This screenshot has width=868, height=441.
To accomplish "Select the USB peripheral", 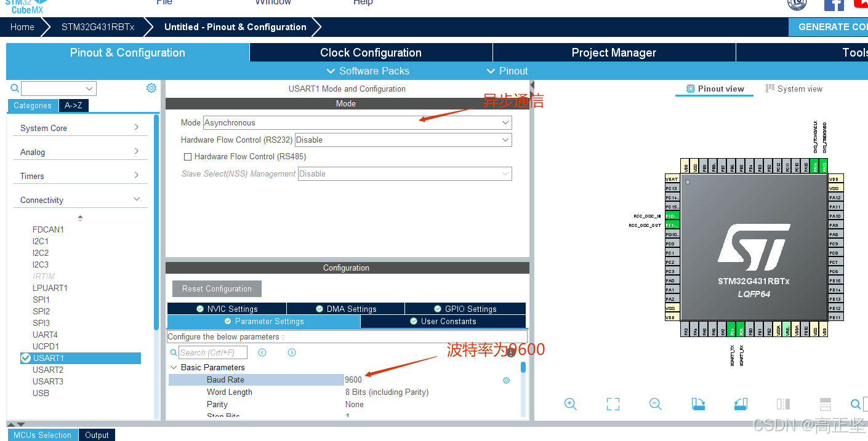I will point(41,393).
